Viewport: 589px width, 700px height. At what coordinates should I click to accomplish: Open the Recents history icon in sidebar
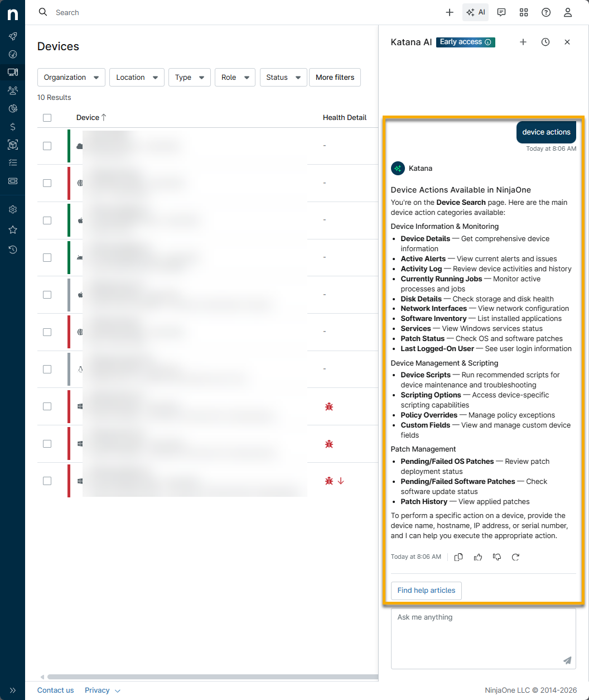[13, 250]
